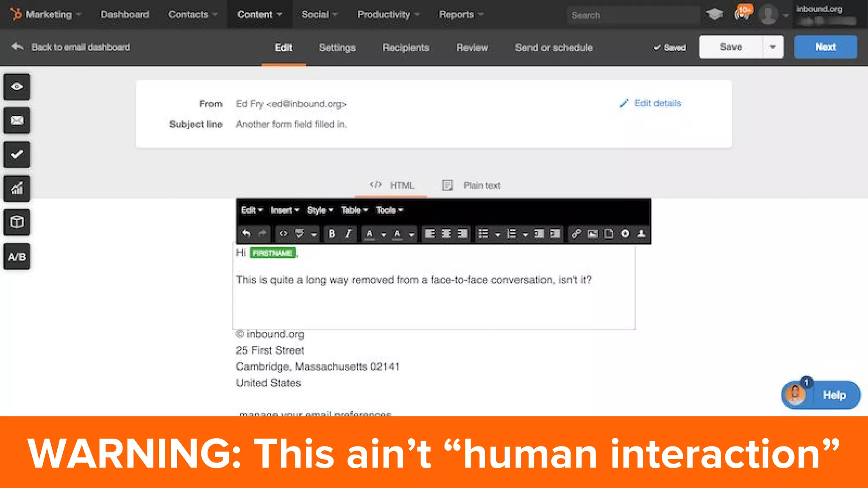This screenshot has width=868, height=488.
Task: Click the checkmark icon in left sidebar
Action: click(x=17, y=154)
